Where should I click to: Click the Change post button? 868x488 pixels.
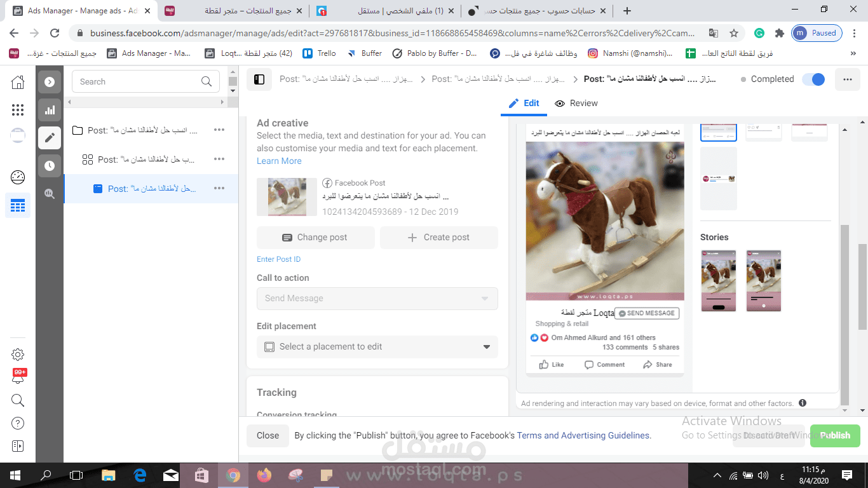[315, 238]
